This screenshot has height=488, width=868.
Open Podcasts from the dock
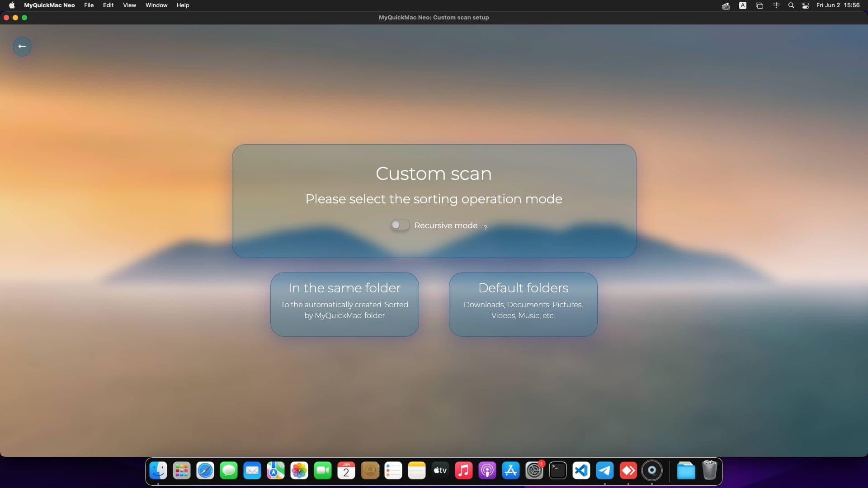click(487, 471)
